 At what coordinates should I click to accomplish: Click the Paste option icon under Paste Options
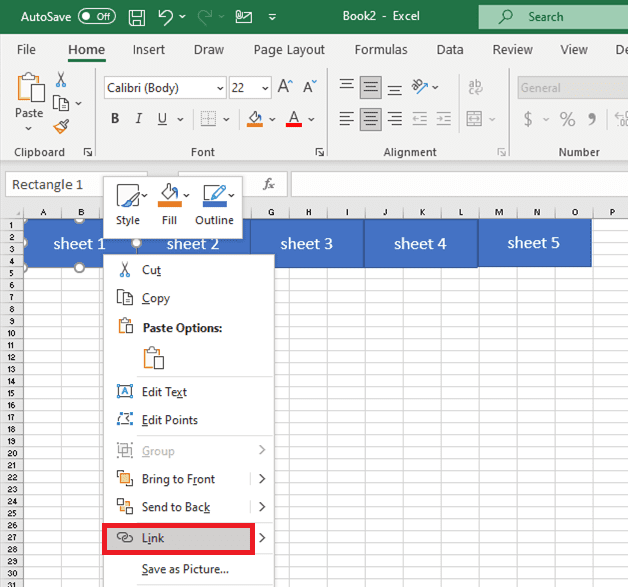(x=153, y=358)
